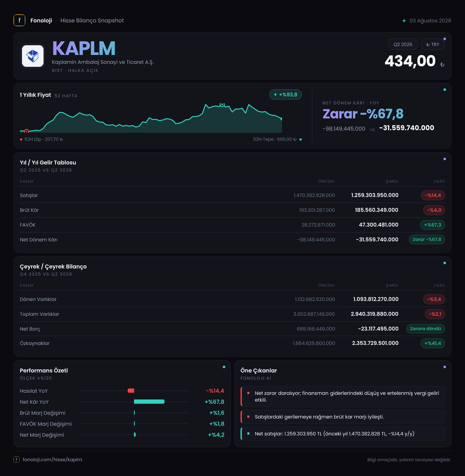Click the 03 Ağustos 2026 date

[x=430, y=21]
